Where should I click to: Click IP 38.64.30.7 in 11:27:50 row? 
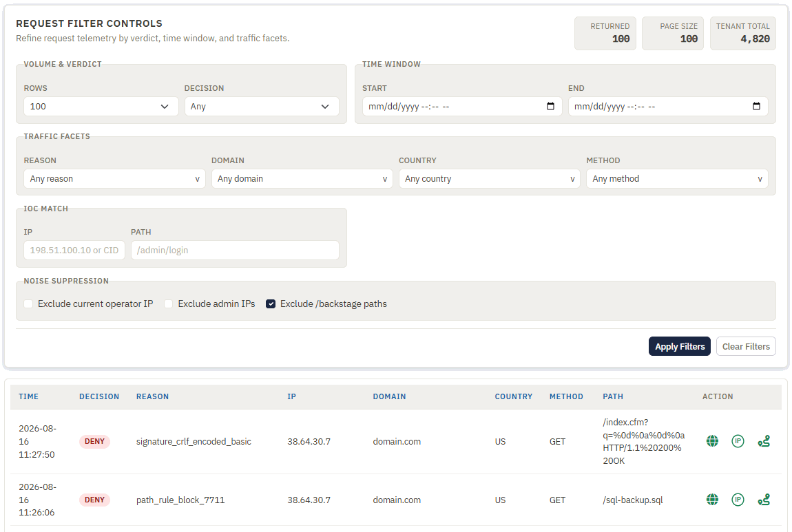click(x=309, y=442)
